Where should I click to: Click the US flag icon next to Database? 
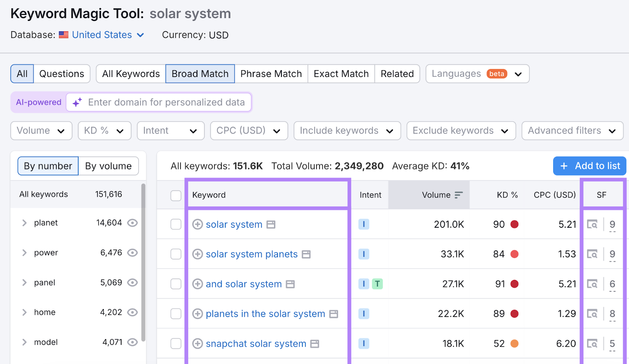tap(64, 35)
